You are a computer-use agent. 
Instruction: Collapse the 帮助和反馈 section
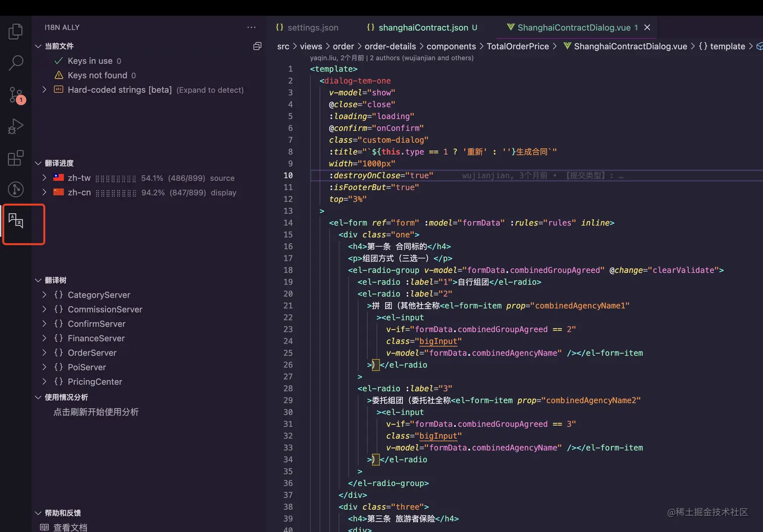pyautogui.click(x=38, y=513)
